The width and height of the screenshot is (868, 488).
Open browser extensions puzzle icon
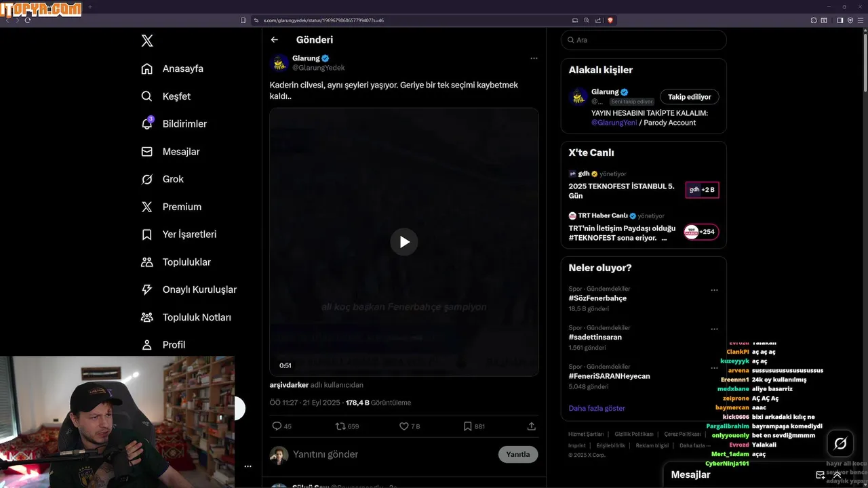point(814,20)
